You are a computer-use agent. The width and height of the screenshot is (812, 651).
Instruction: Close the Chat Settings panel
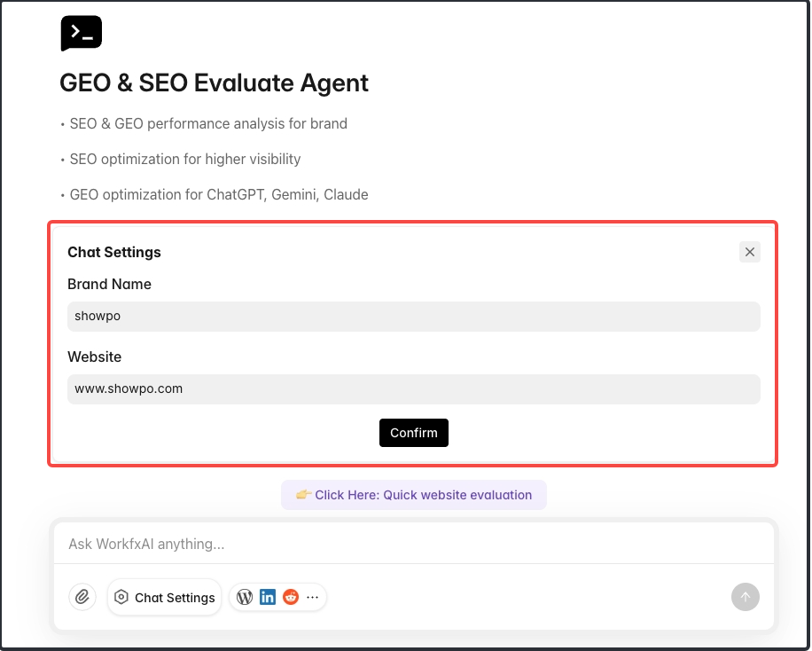[750, 252]
